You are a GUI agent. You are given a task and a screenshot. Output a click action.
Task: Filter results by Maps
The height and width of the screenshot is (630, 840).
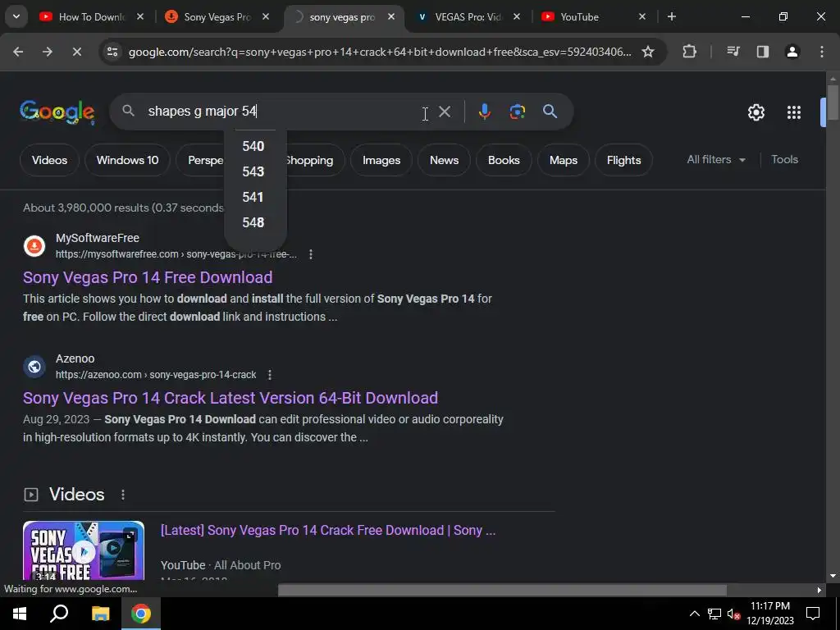pyautogui.click(x=564, y=160)
